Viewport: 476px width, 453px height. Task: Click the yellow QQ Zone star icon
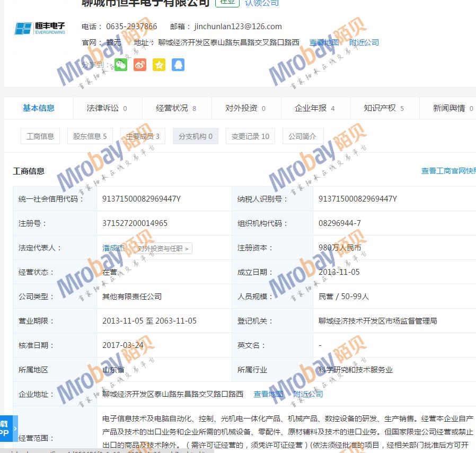159,65
